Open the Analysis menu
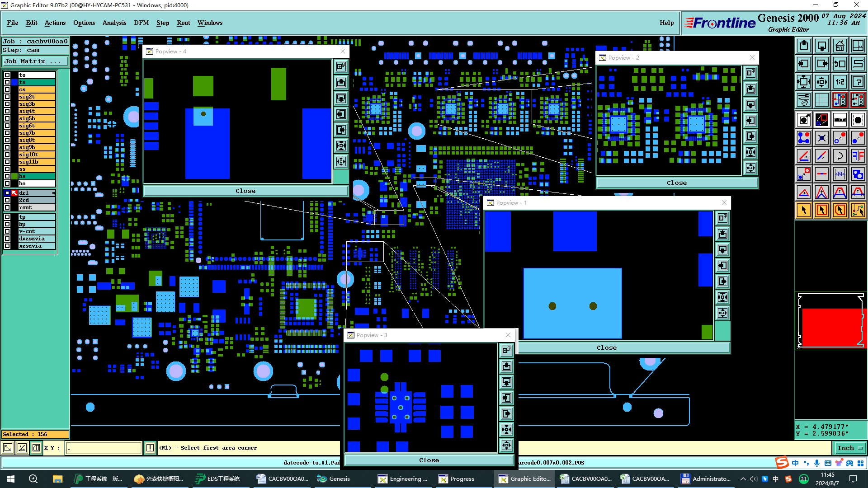The height and width of the screenshot is (488, 868). [x=114, y=23]
